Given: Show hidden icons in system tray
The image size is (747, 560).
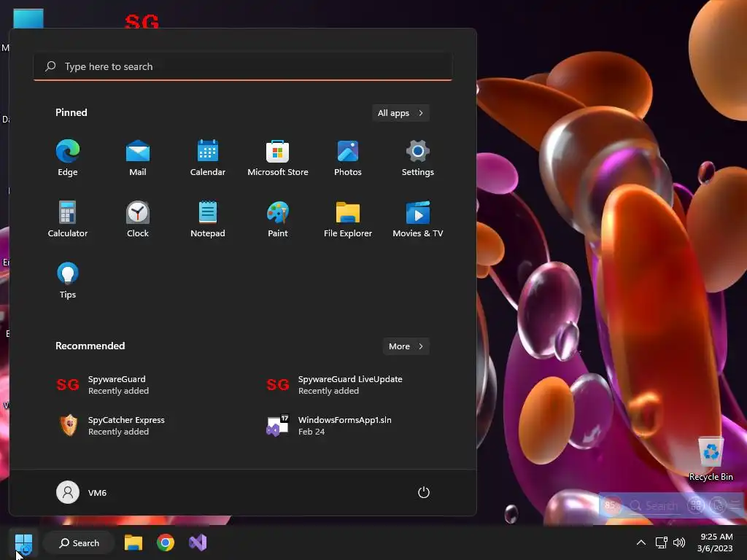Looking at the screenshot, I should pyautogui.click(x=641, y=542).
